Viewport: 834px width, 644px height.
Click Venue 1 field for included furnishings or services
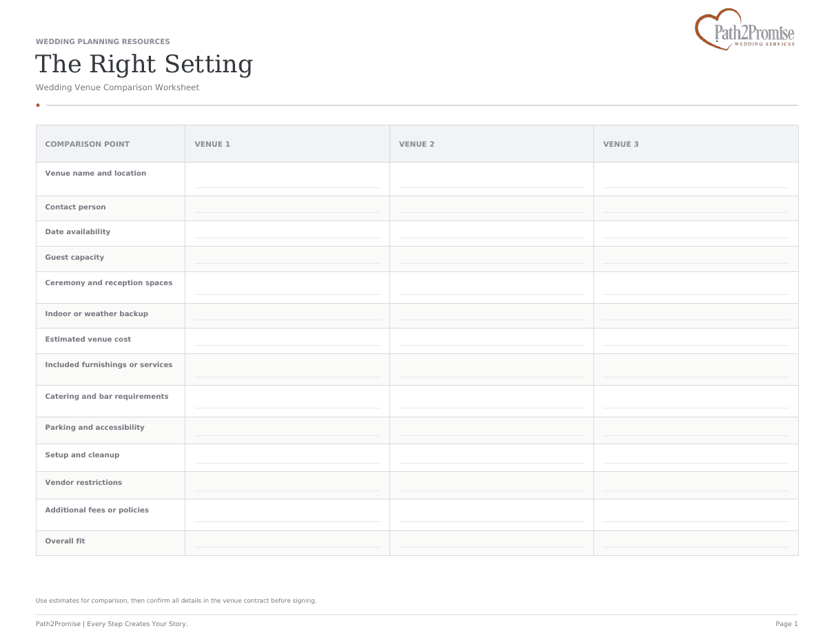point(287,370)
